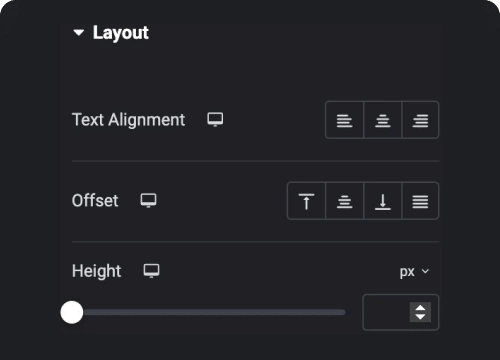Set Offset to bottom alignment
Screen dimensions: 500x360
tap(383, 201)
